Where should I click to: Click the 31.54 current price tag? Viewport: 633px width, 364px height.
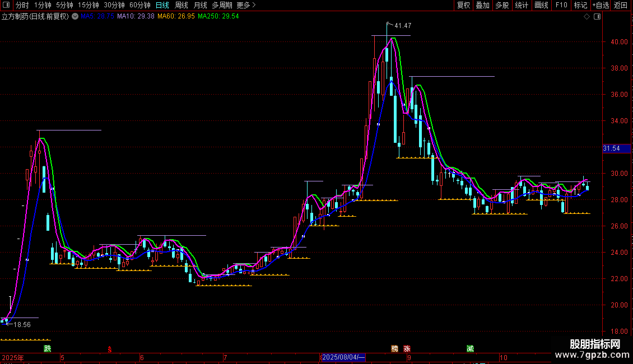(616, 148)
